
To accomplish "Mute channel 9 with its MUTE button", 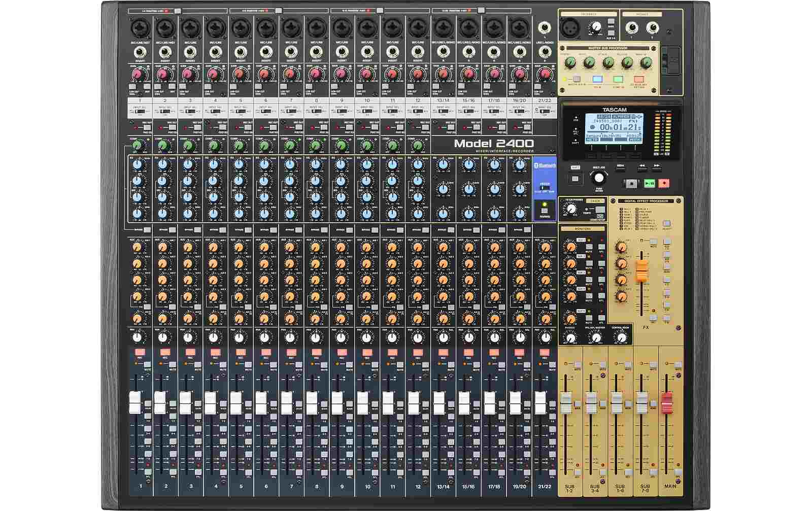I will coord(351,365).
